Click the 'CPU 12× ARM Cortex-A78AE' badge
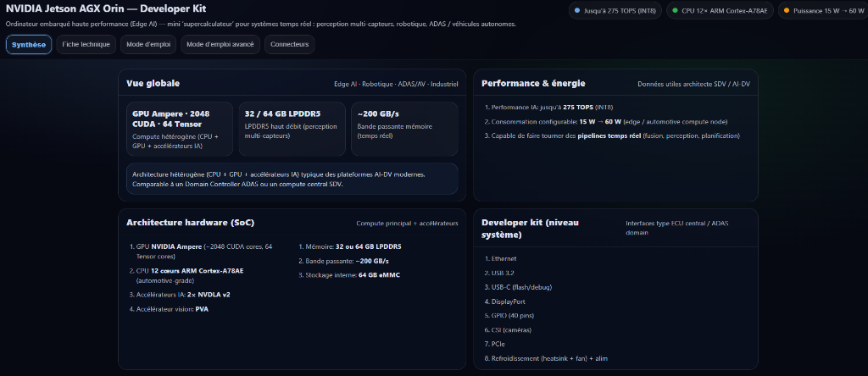The height and width of the screenshot is (376, 868). point(720,10)
